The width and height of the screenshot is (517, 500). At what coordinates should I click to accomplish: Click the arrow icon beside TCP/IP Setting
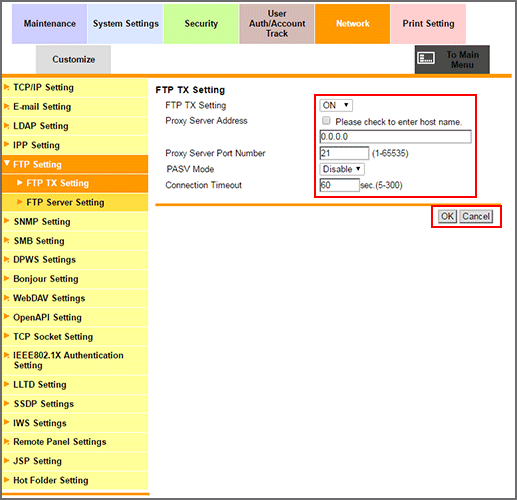click(x=6, y=87)
